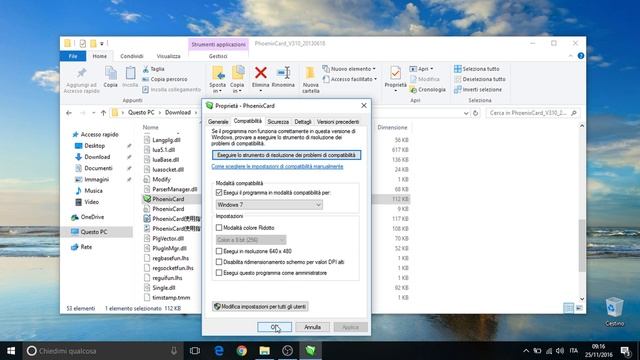Click the back arrow in Explorer

click(x=69, y=113)
